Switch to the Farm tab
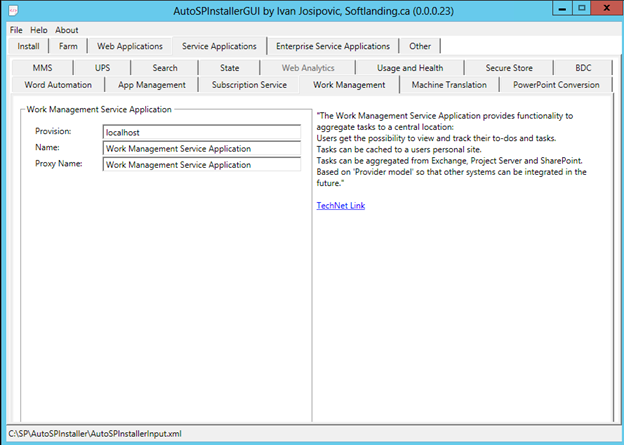624x445 pixels. click(x=68, y=46)
